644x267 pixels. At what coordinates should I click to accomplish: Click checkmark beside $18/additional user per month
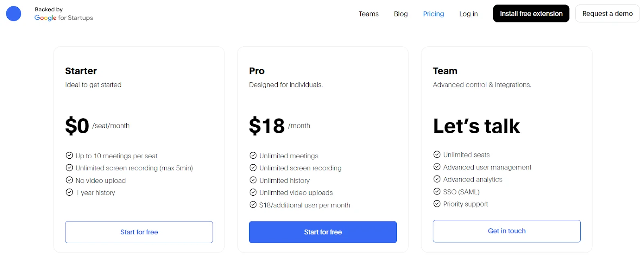(x=253, y=205)
